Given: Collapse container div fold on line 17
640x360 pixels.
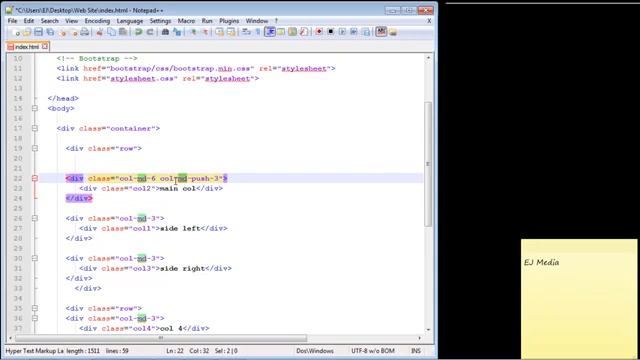Looking at the screenshot, I should tap(35, 128).
